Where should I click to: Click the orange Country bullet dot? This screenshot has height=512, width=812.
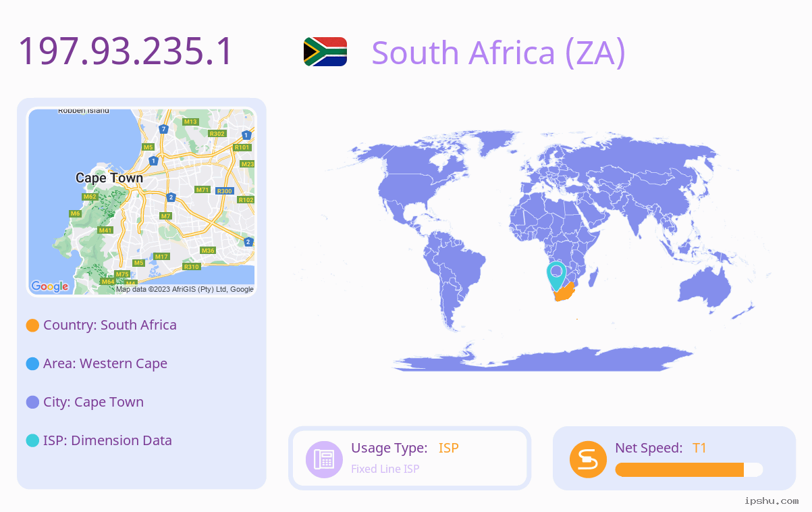click(32, 325)
